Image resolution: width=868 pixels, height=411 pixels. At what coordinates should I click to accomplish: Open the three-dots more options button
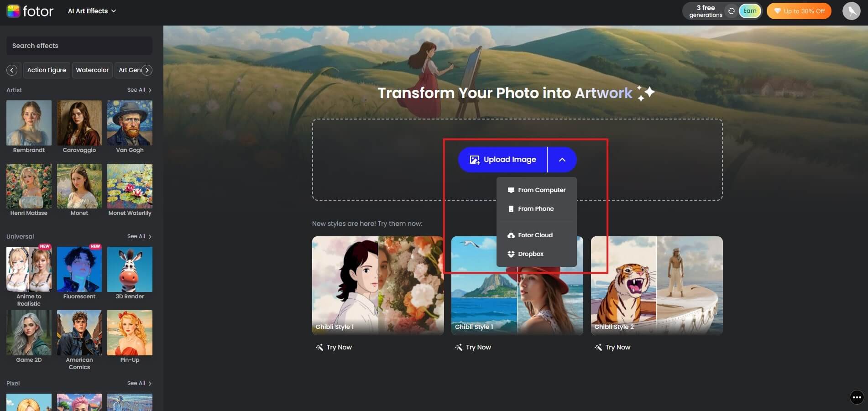tap(857, 397)
